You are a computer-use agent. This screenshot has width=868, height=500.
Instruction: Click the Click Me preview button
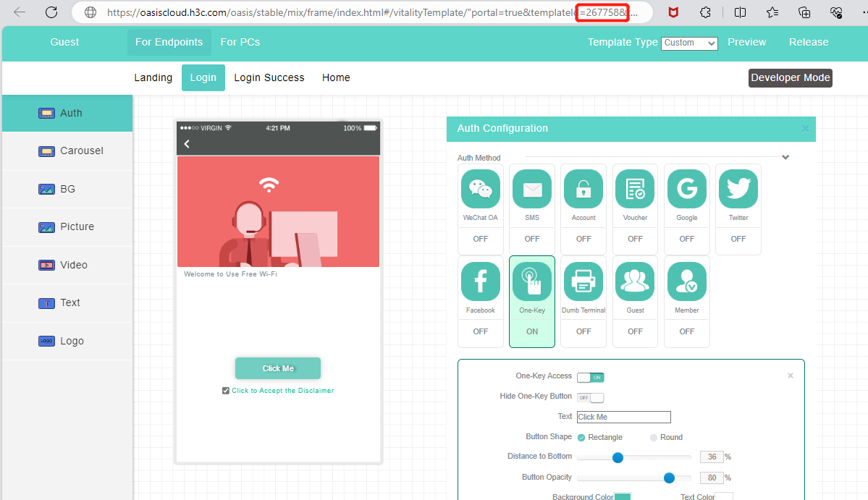coord(278,368)
